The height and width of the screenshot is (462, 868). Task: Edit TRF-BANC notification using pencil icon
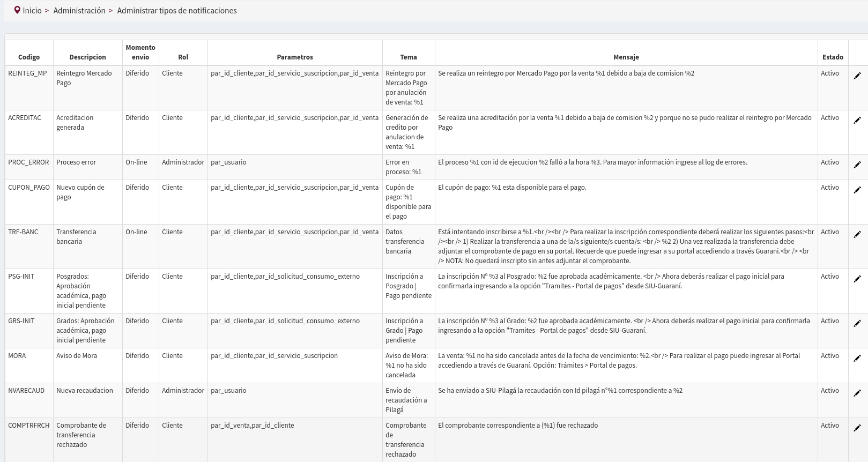tap(857, 235)
